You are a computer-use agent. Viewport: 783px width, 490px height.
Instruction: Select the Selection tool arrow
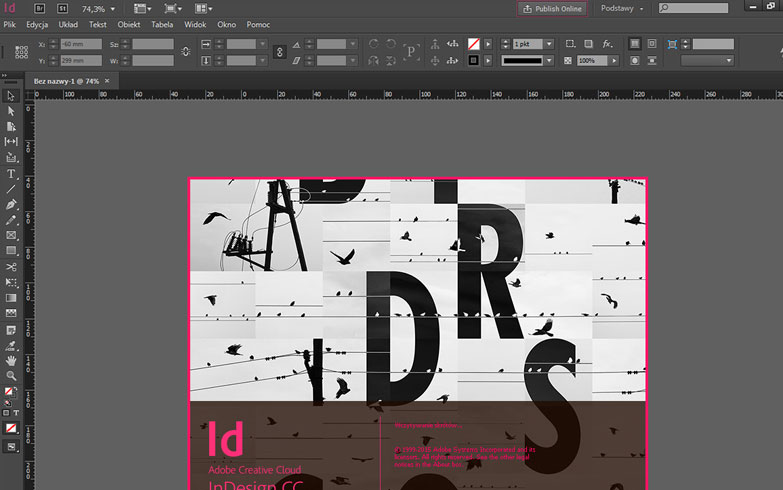coord(10,96)
